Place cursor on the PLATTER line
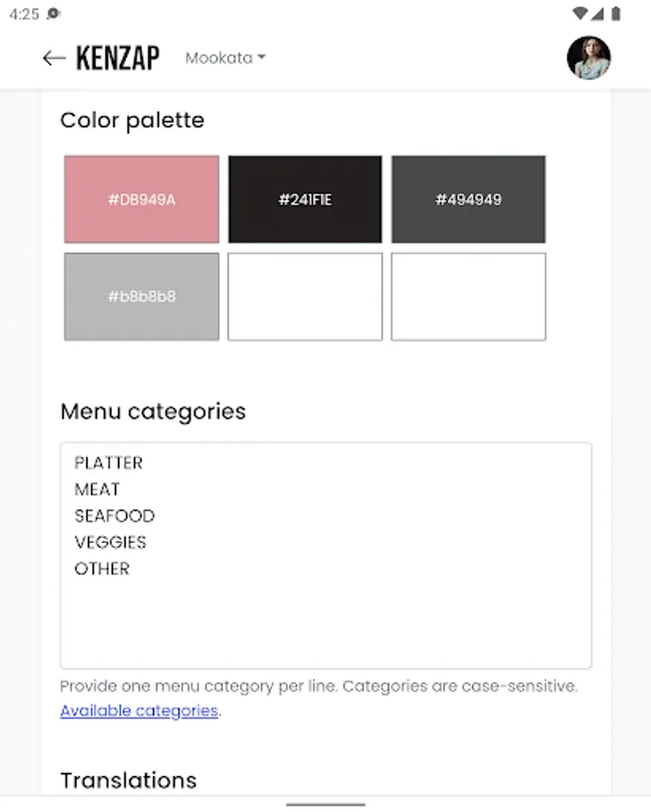651x812 pixels. click(x=108, y=463)
